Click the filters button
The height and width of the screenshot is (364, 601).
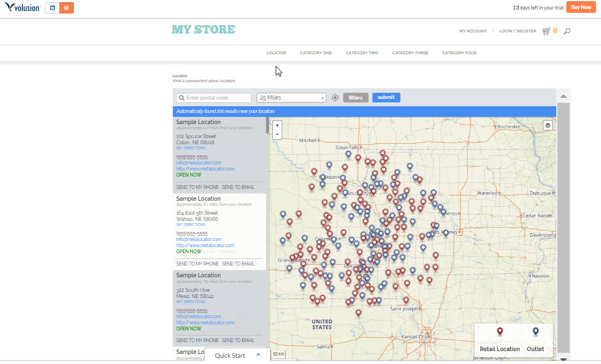356,98
